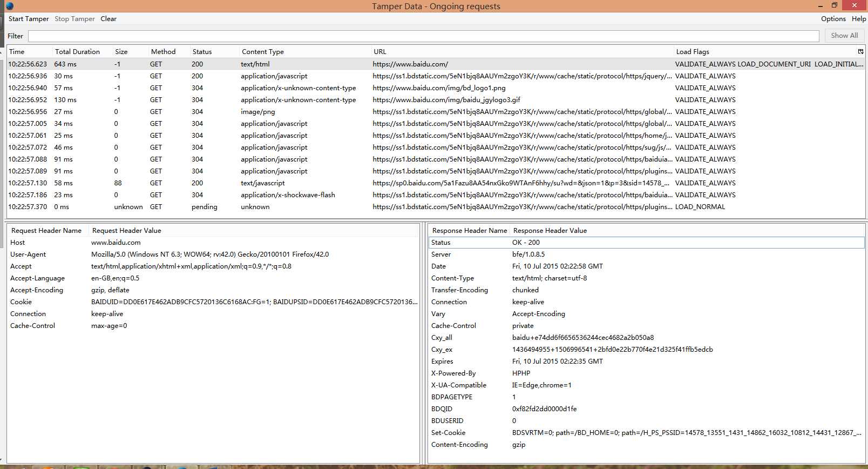Select the Content-Encoding response header row
868x469 pixels.
point(647,445)
